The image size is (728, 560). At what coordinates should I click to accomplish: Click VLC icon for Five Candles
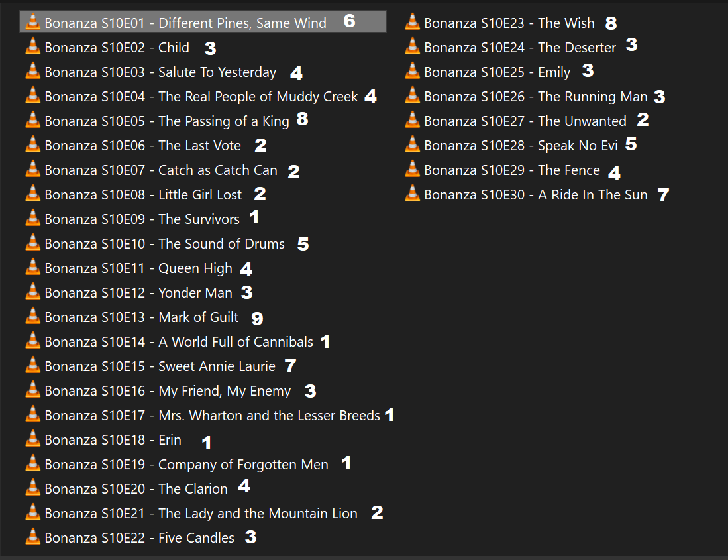(x=32, y=537)
